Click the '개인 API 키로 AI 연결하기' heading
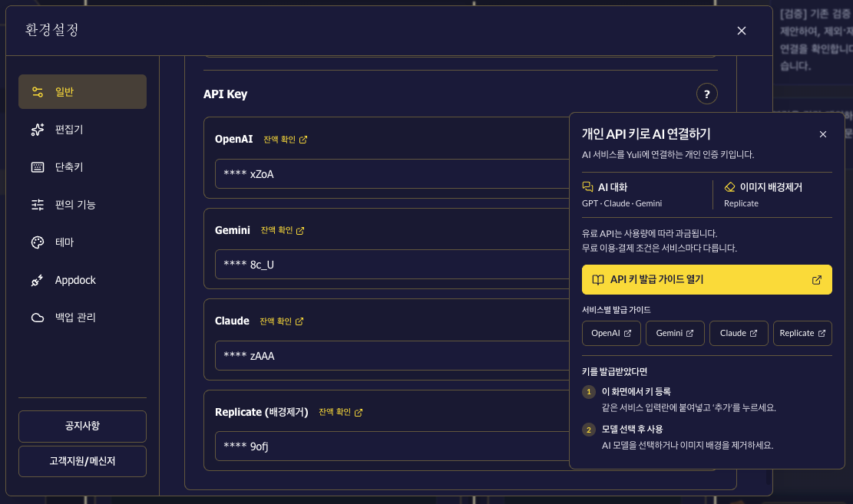The height and width of the screenshot is (504, 853). click(646, 133)
